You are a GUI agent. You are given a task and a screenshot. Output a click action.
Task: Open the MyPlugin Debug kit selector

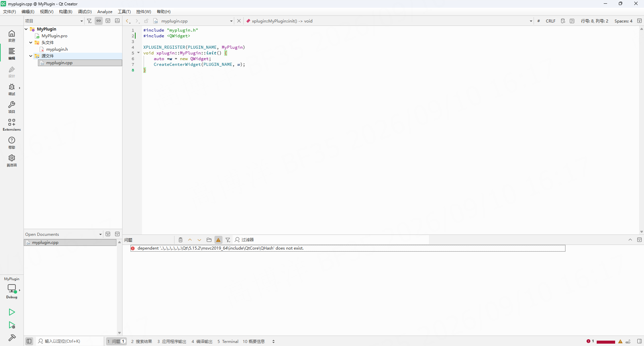[x=12, y=288]
